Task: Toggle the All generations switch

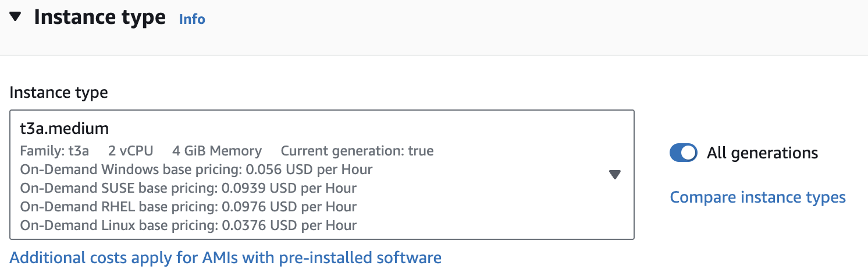Action: [684, 153]
